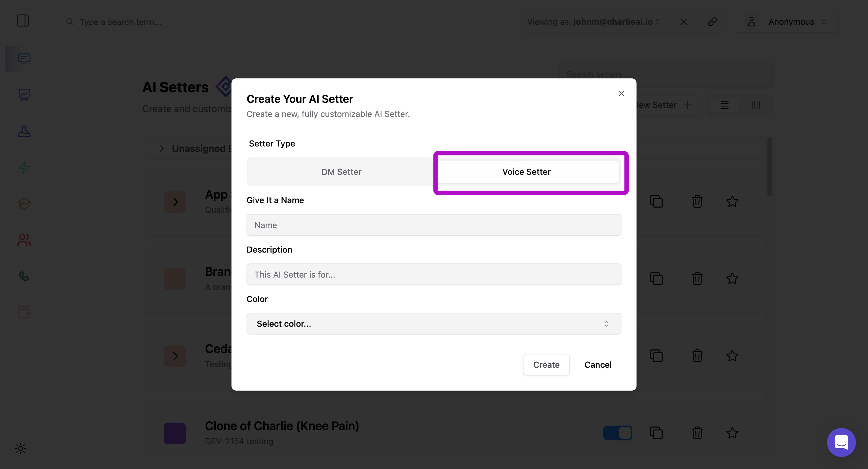Open the analytics presentation chart icon
868x469 pixels.
[x=24, y=95]
